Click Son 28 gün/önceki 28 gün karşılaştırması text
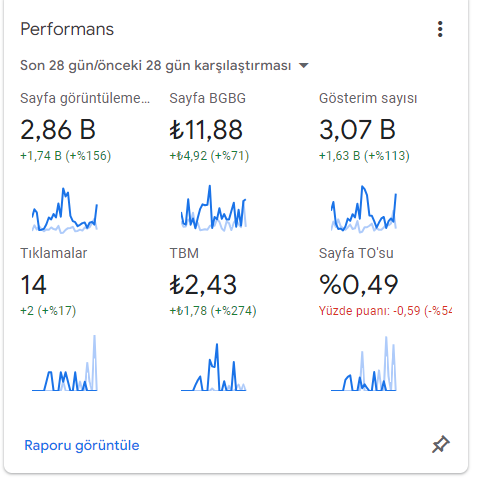487x480 pixels. [x=156, y=65]
